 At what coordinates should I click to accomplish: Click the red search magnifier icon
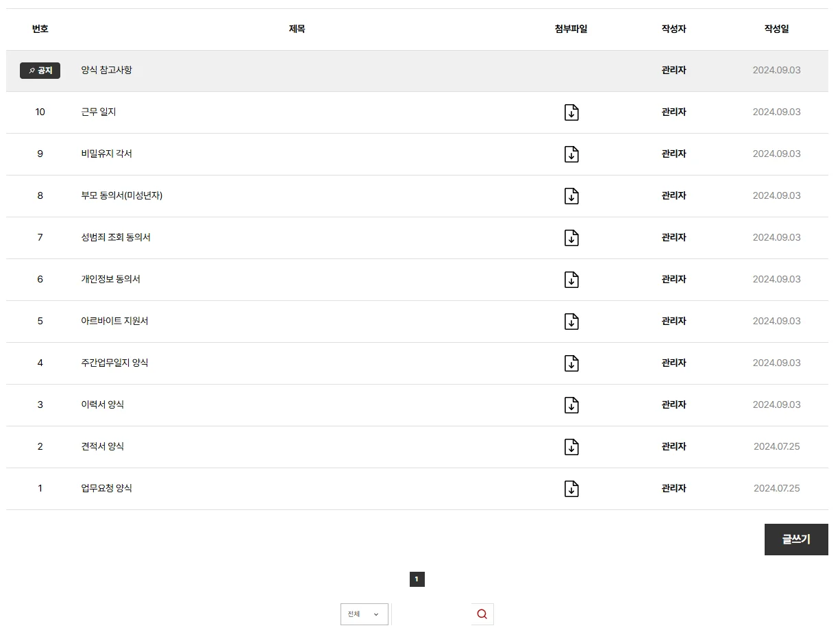point(482,614)
